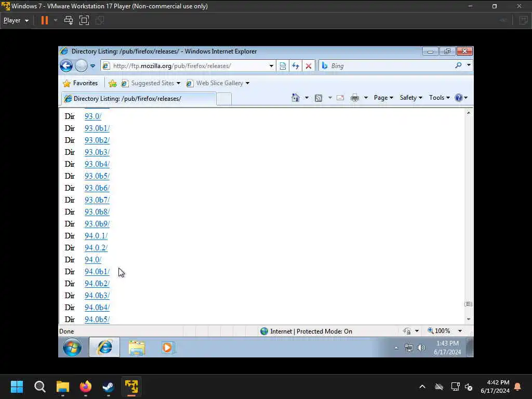
Task: Click Internet Explorer on Windows 7 taskbar
Action: [105, 347]
